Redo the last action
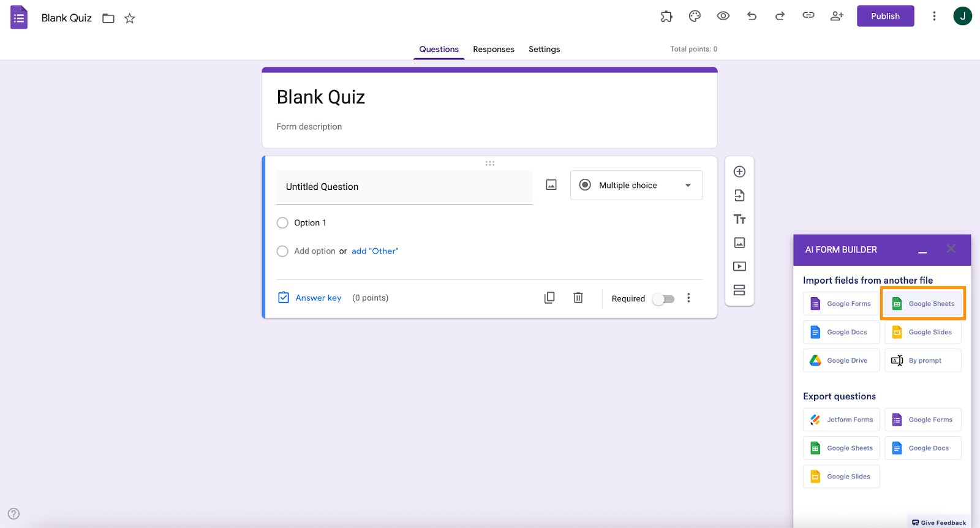This screenshot has height=528, width=980. point(780,17)
